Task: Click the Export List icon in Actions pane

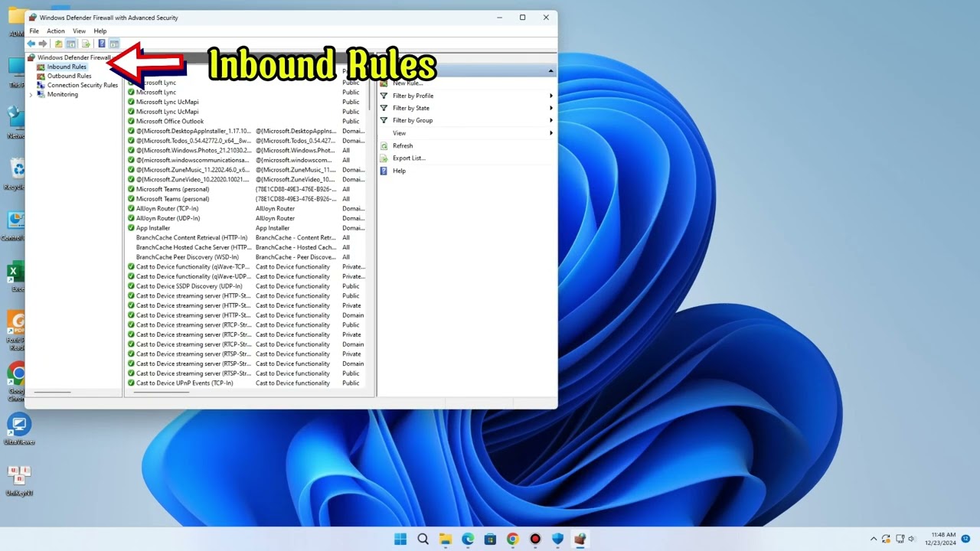Action: (x=384, y=158)
